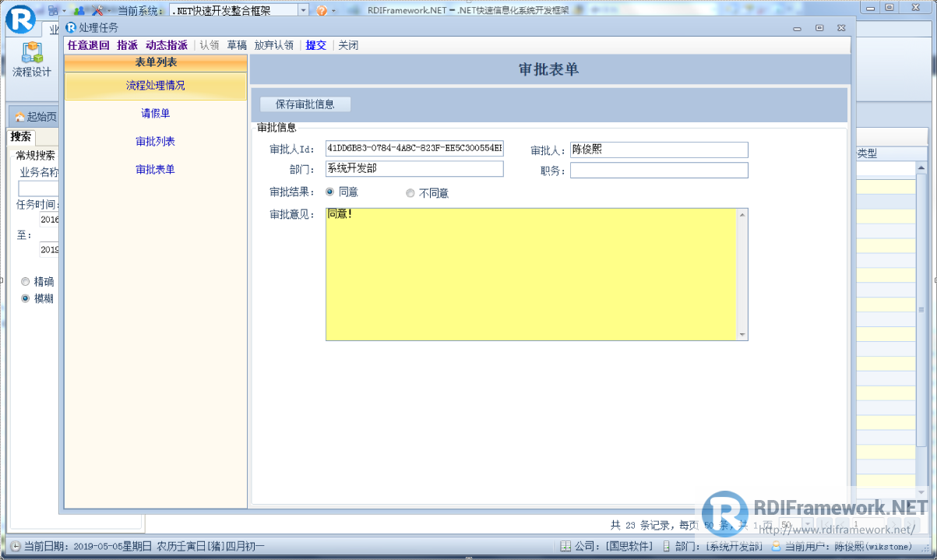Select the 同意 approval radio button
Viewport: 937px width, 560px height.
click(329, 192)
